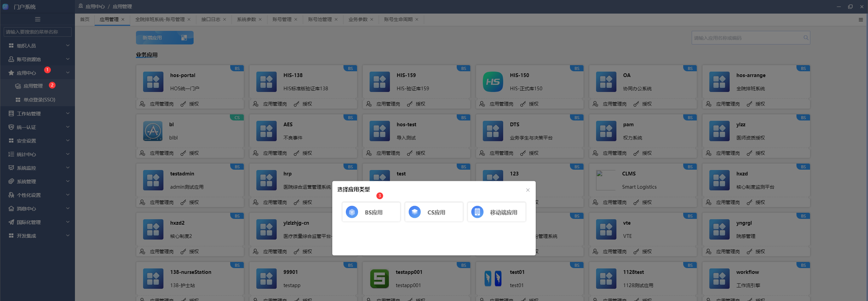Viewport: 868px width, 301px height.
Task: Focus the sidebar menu search box
Action: point(38,32)
